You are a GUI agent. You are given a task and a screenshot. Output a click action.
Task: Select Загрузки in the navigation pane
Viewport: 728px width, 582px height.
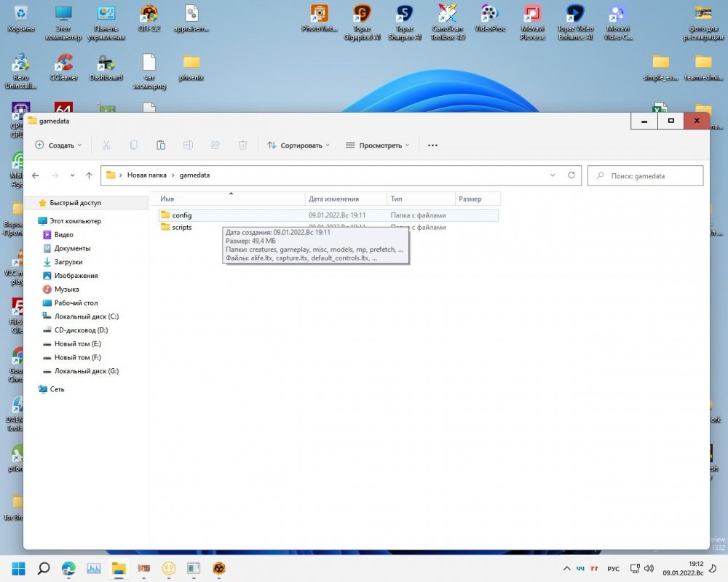point(68,262)
